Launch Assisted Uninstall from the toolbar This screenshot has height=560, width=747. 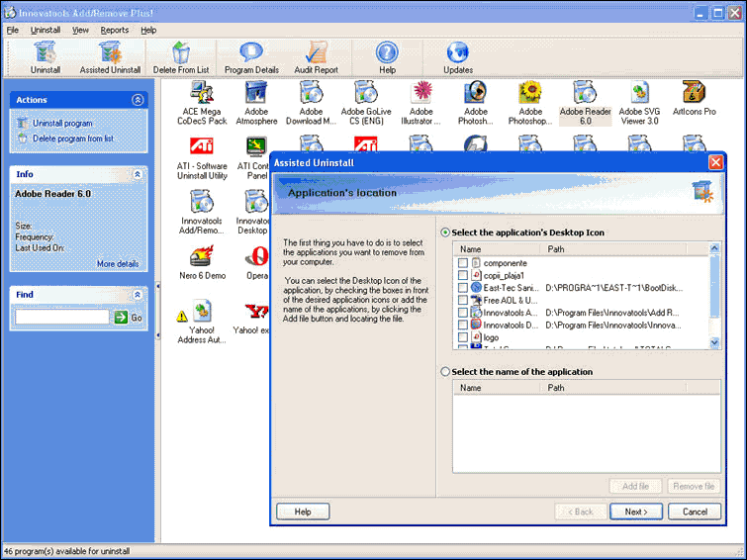click(x=110, y=57)
